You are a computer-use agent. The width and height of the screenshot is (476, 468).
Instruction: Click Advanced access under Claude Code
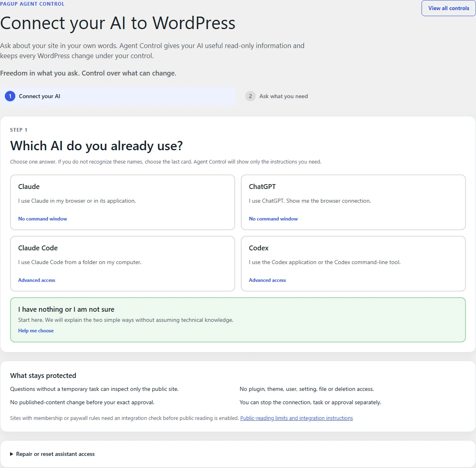point(37,280)
